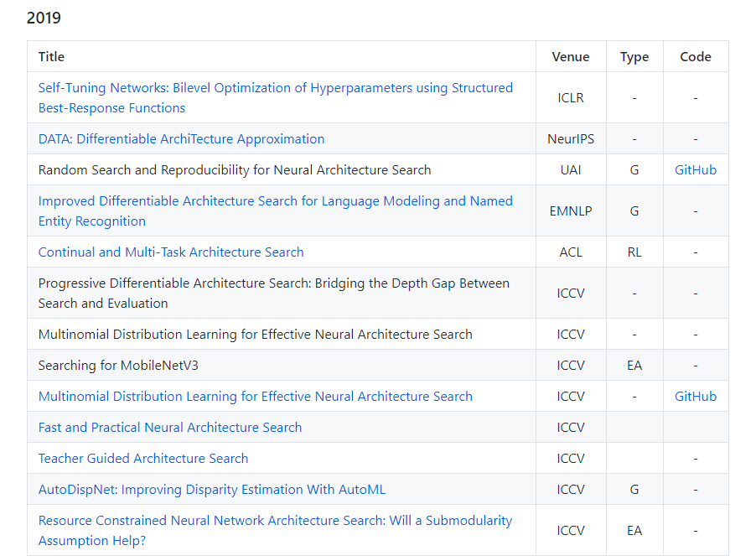The width and height of the screenshot is (756, 556).
Task: Click the blue Multinomial Distribution Learning title link
Action: (255, 397)
